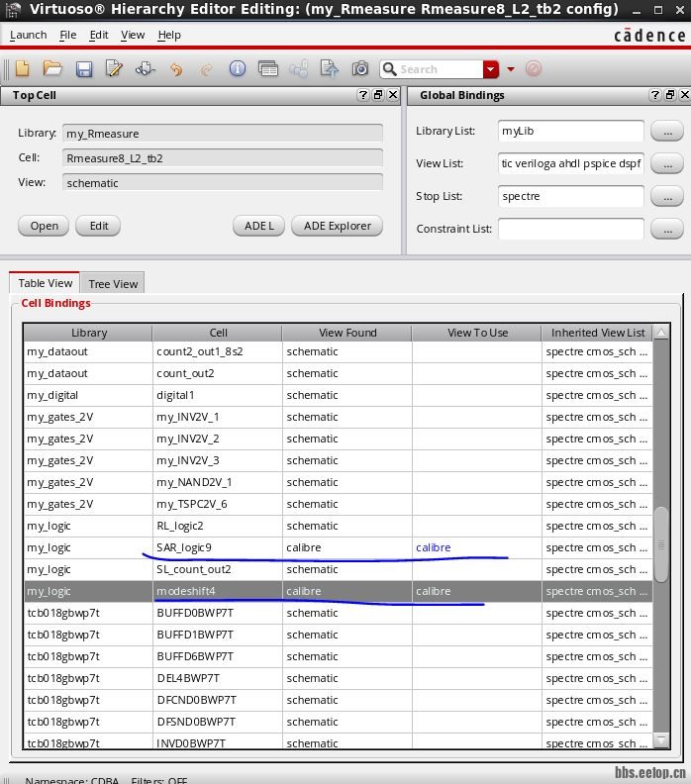Click the table scrollbar up arrow
This screenshot has width=691, height=784.
[x=661, y=333]
